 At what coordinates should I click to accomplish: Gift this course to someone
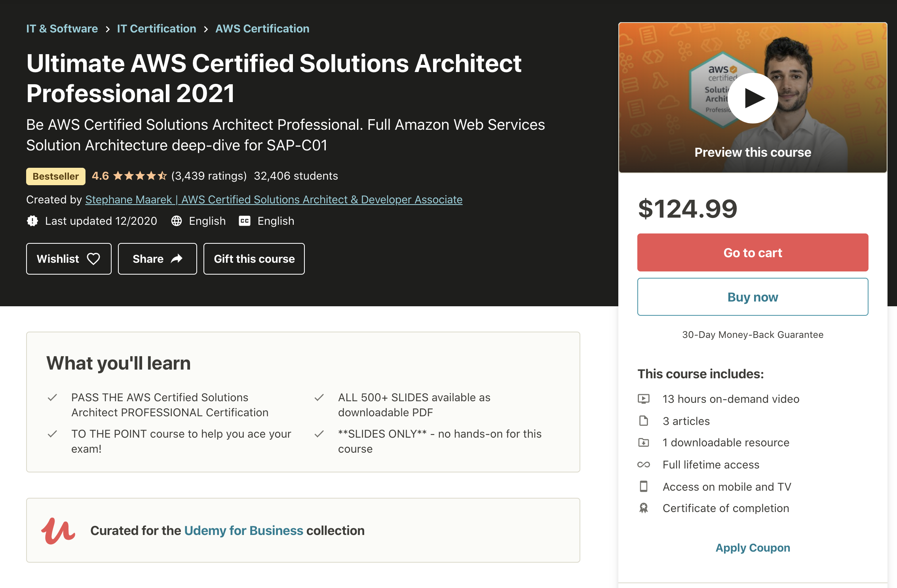pos(254,259)
